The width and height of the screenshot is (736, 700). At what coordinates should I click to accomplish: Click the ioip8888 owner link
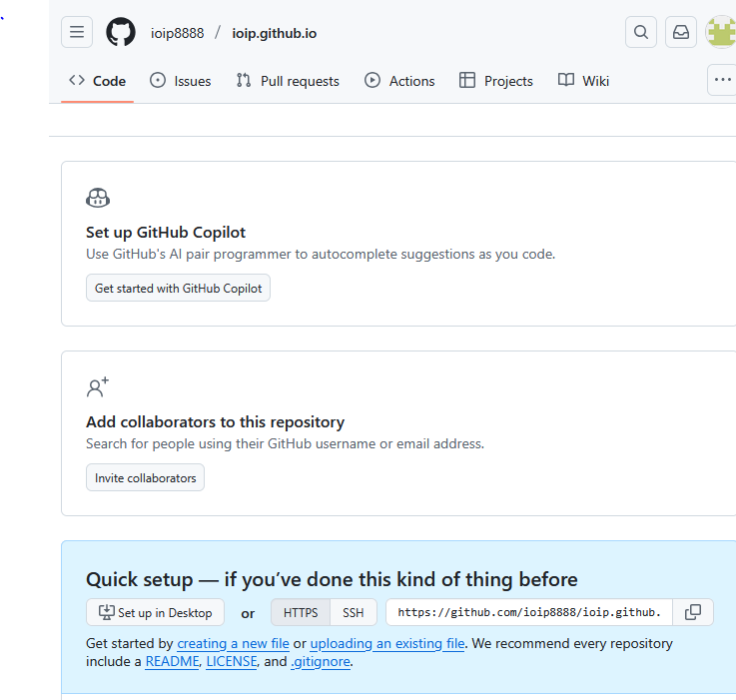point(177,33)
